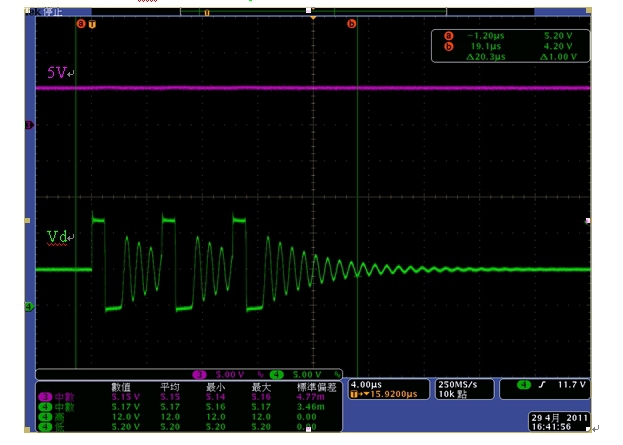Click the orange trigger position triangle at top center

313,18
